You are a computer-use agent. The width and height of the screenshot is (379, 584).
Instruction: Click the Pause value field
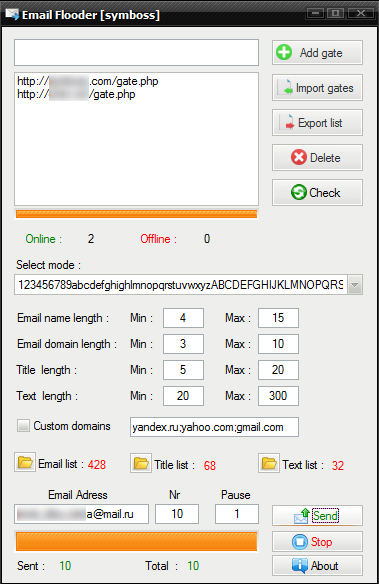[x=236, y=514]
